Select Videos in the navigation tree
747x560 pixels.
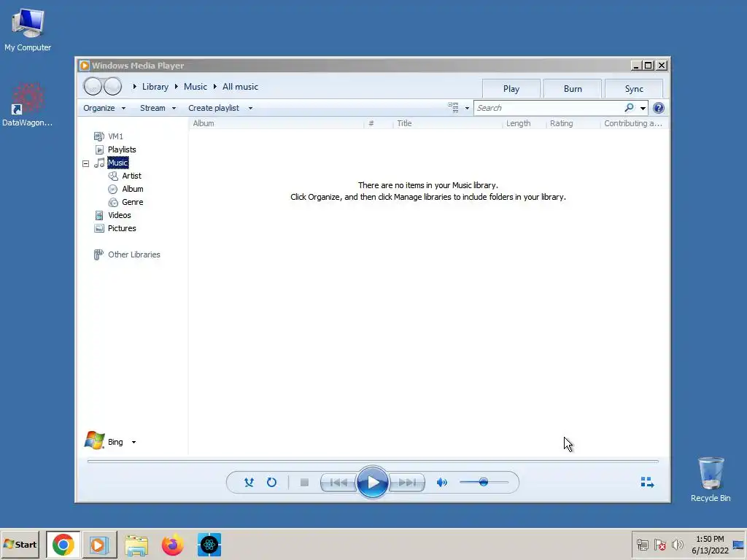click(x=119, y=215)
